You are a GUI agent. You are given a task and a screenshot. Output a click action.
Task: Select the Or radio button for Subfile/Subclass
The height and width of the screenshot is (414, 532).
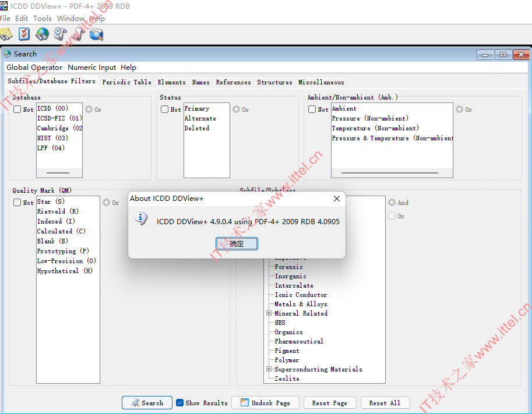point(392,216)
